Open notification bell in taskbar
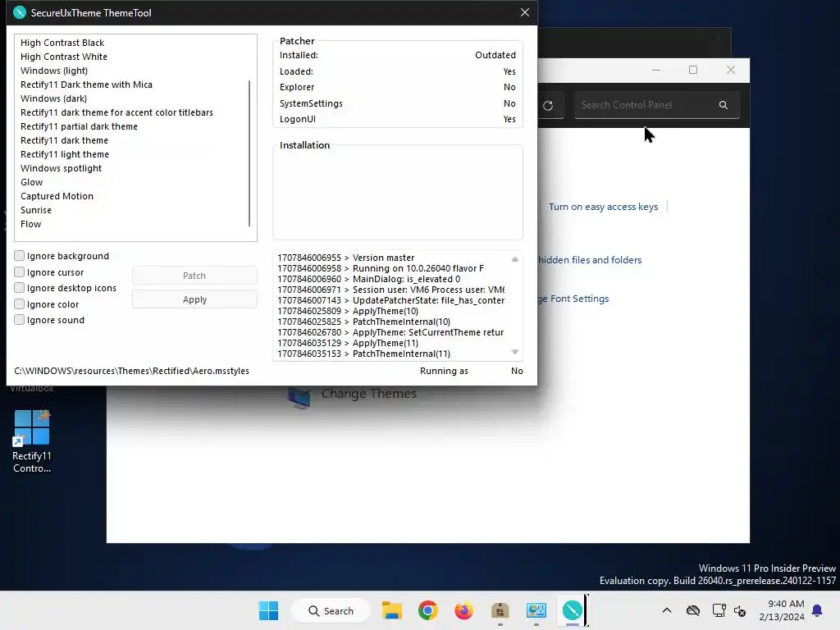Viewport: 840px width, 630px height. pyautogui.click(x=817, y=610)
